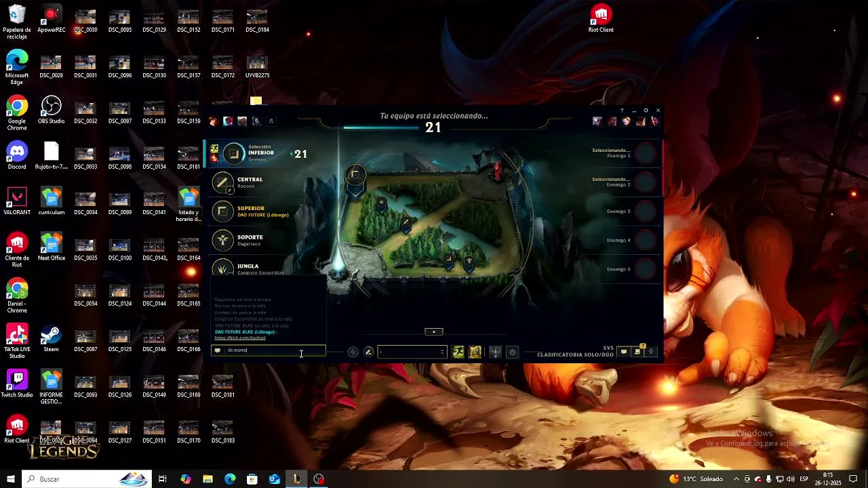Image resolution: width=868 pixels, height=488 pixels.
Task: Open the League client help question mark
Action: click(x=622, y=110)
